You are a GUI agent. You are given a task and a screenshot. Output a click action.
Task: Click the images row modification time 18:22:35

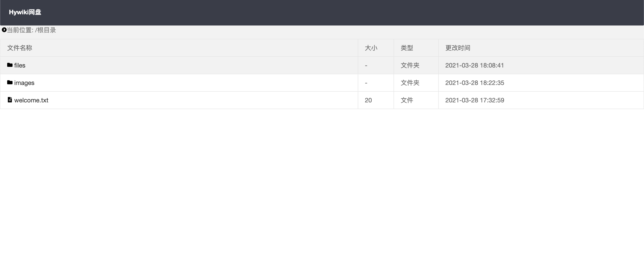pyautogui.click(x=475, y=83)
